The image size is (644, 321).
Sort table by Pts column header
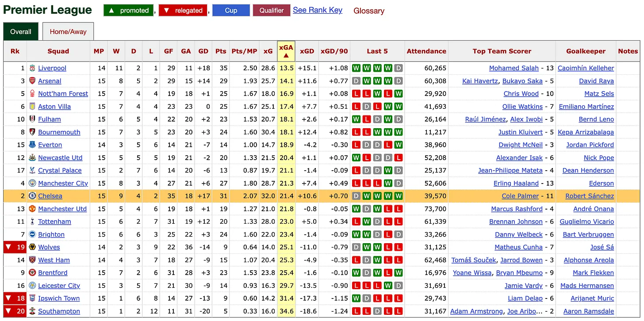[x=221, y=51]
